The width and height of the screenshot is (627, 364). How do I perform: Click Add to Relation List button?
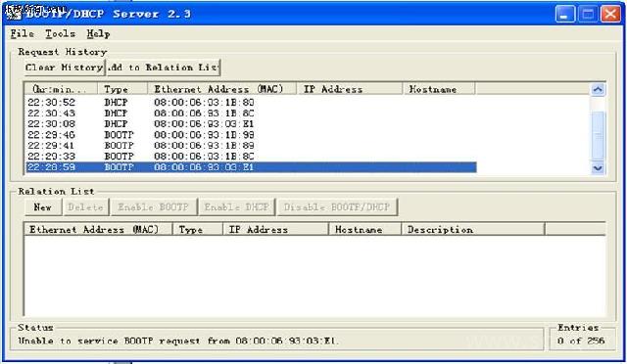pyautogui.click(x=164, y=68)
